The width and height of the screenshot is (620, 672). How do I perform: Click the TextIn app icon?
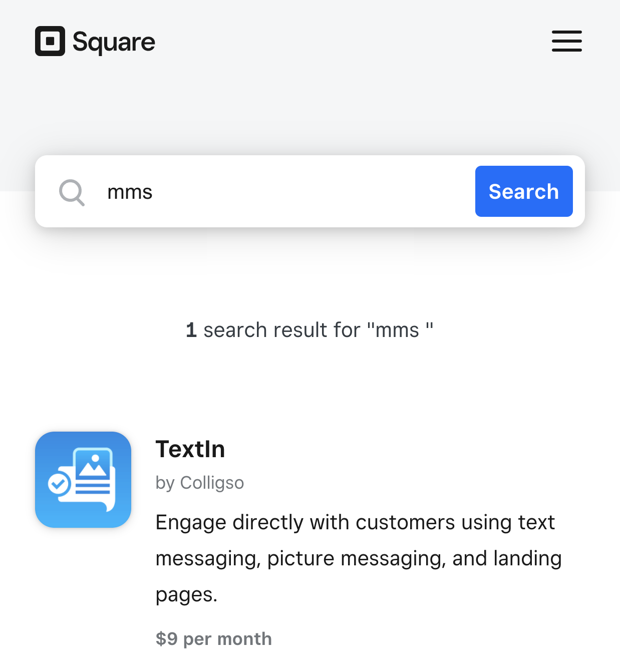83,480
